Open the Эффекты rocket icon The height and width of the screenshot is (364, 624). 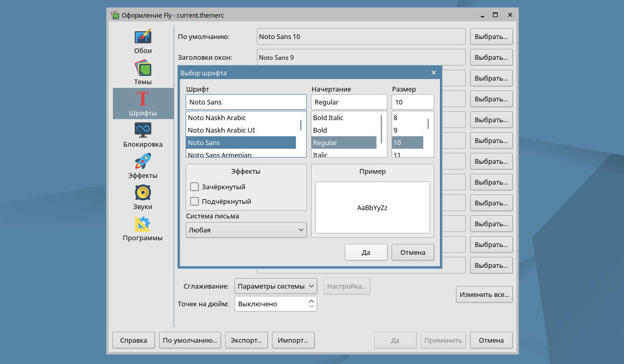(x=143, y=162)
